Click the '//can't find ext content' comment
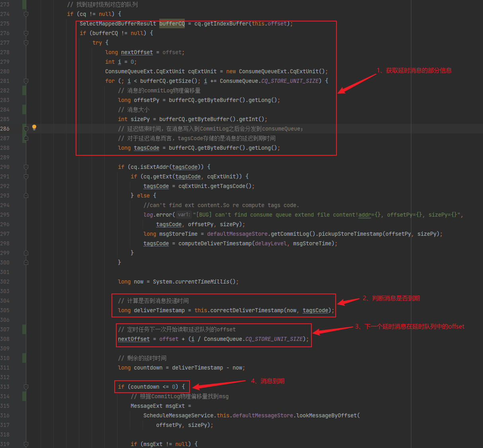 point(221,205)
